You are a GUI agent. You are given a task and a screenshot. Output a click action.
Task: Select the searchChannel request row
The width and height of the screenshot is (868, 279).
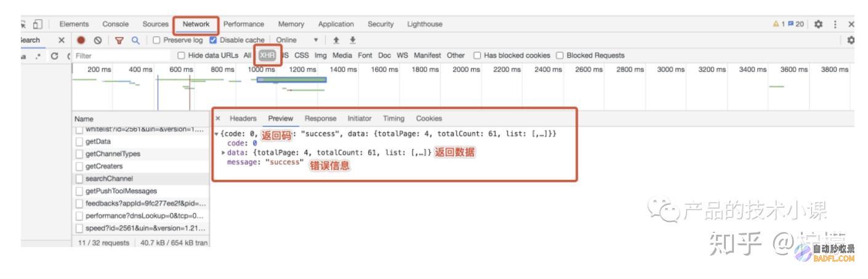coord(141,179)
